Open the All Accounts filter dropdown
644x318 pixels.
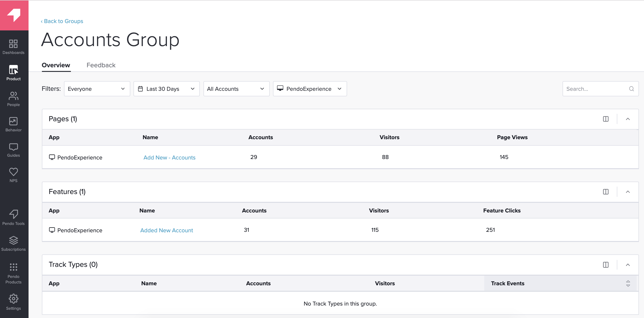tap(236, 89)
